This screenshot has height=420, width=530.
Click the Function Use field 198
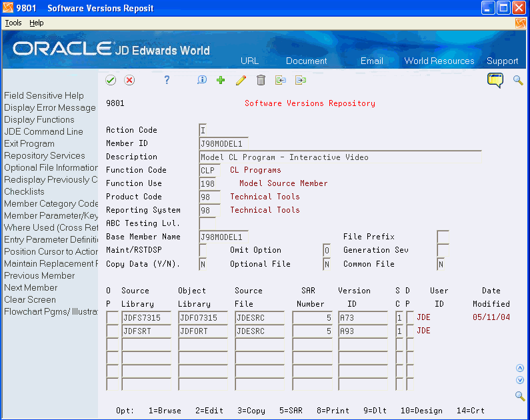click(x=209, y=184)
